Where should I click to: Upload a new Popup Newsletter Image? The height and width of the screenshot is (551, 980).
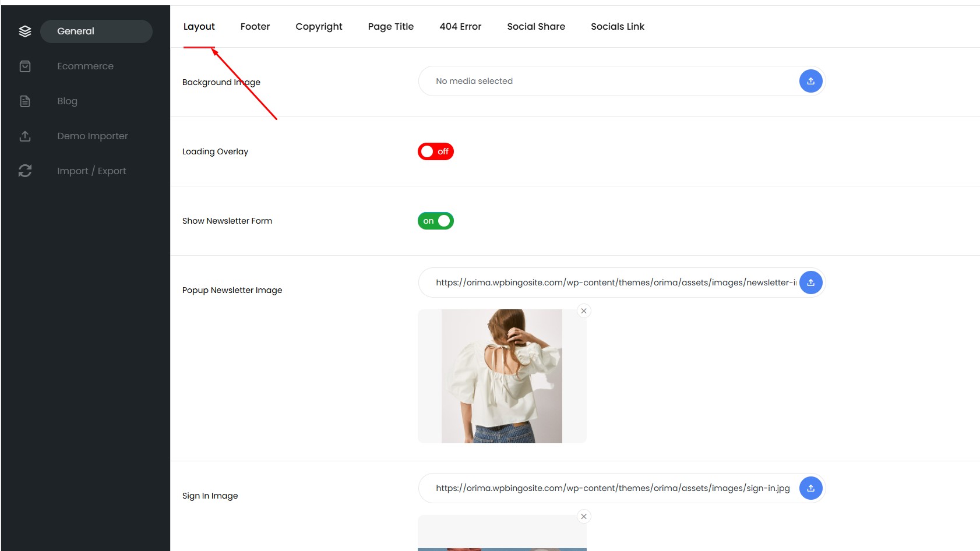click(810, 282)
